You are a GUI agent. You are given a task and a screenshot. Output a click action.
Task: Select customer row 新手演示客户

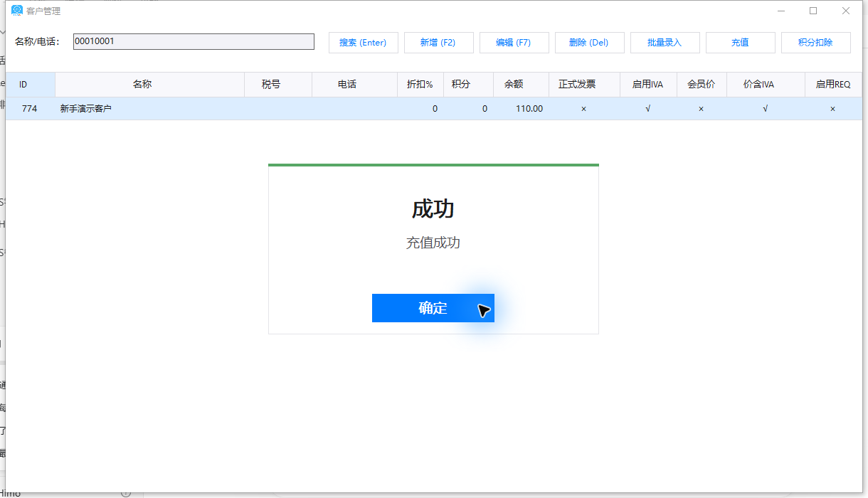[434, 109]
